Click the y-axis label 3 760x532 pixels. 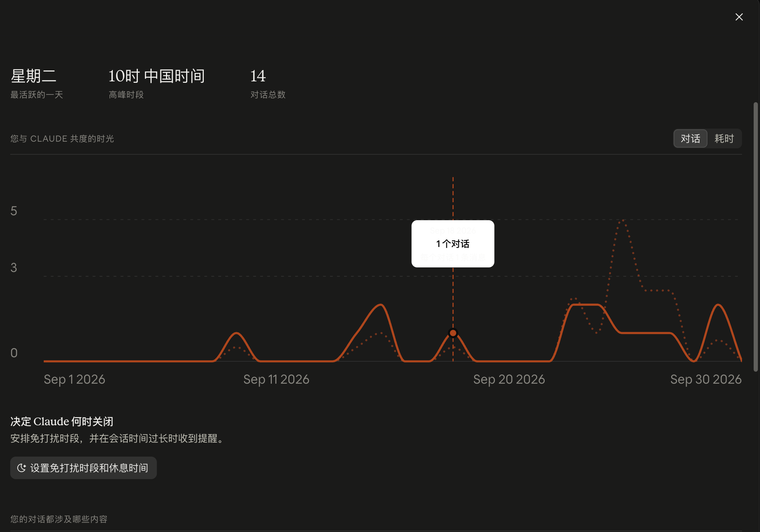pos(14,268)
